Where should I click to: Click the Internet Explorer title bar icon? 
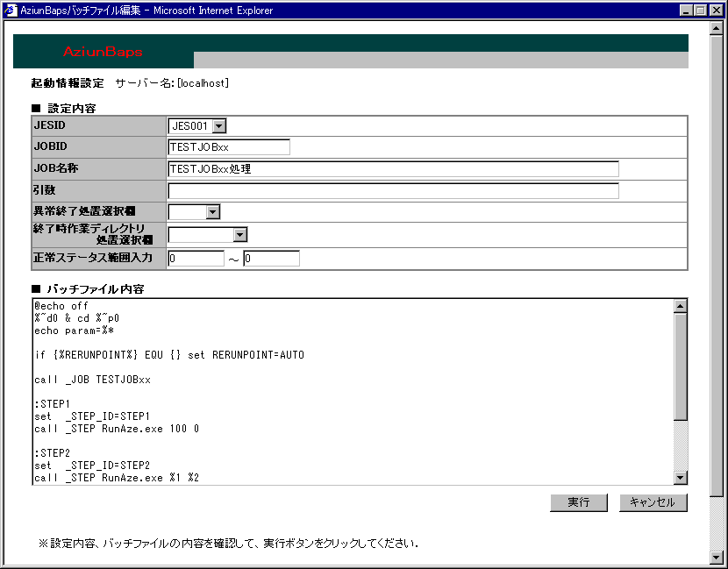click(11, 10)
